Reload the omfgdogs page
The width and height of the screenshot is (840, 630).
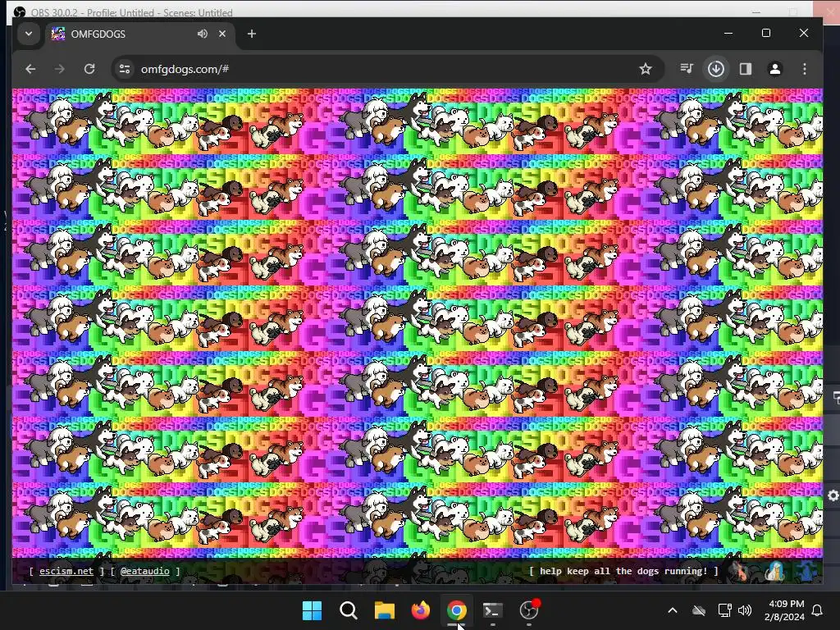(89, 69)
